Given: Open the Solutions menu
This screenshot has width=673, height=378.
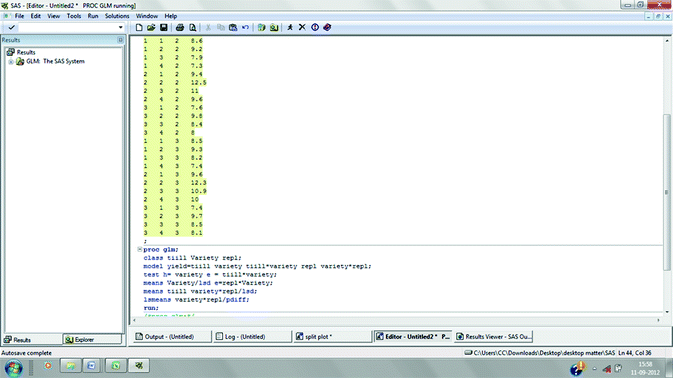Looking at the screenshot, I should pyautogui.click(x=117, y=16).
